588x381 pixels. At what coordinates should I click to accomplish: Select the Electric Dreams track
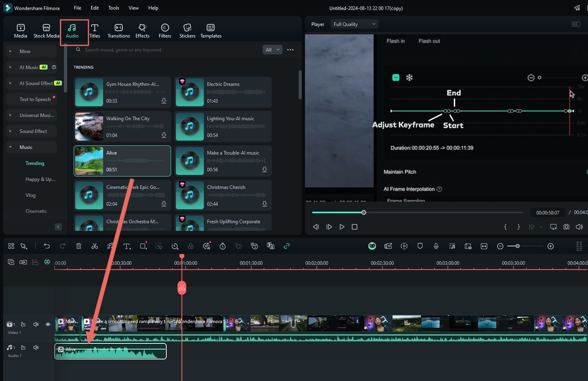click(x=223, y=92)
